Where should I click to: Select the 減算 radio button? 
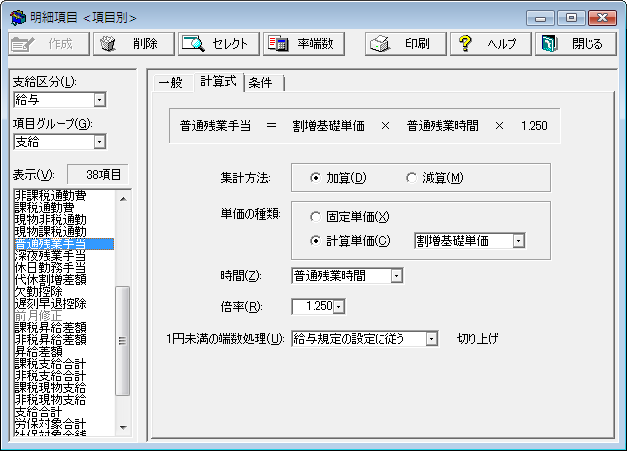(411, 178)
